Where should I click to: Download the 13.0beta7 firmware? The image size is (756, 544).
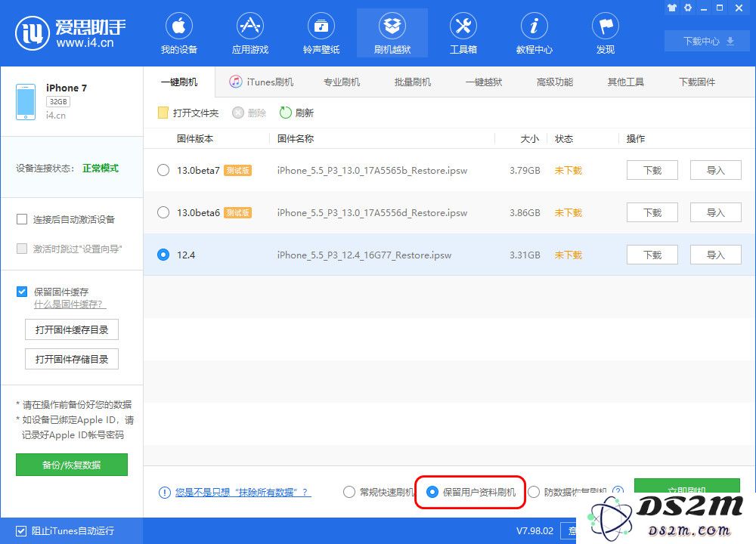pyautogui.click(x=652, y=170)
